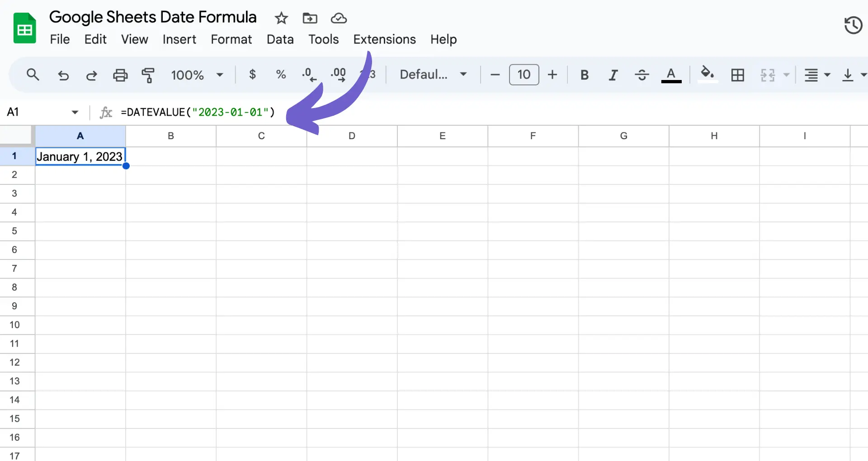The height and width of the screenshot is (461, 868).
Task: Format as currency with dollar icon
Action: (x=253, y=74)
